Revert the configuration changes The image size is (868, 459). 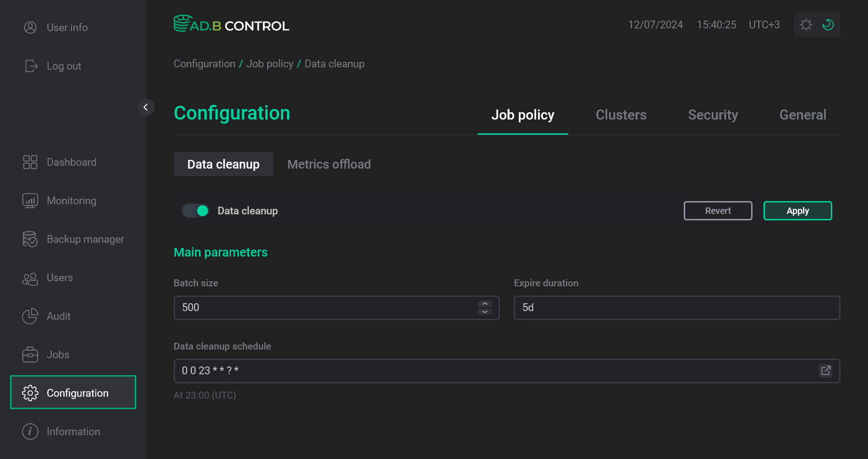[718, 210]
